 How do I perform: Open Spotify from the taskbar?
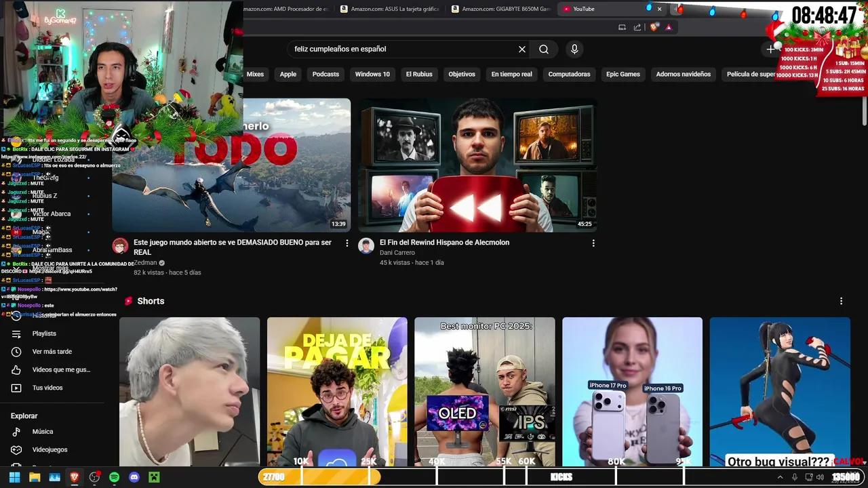tap(114, 477)
